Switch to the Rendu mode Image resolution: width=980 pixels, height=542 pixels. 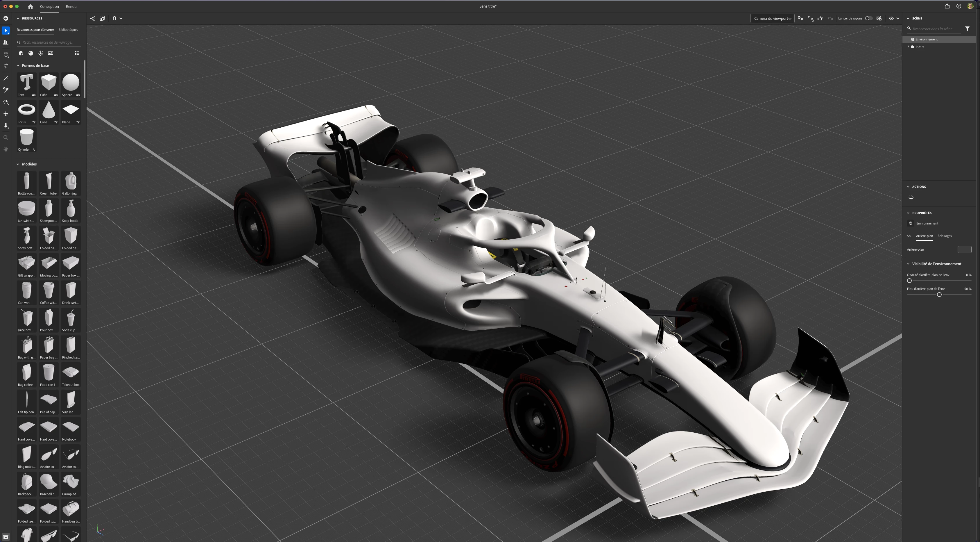(71, 6)
